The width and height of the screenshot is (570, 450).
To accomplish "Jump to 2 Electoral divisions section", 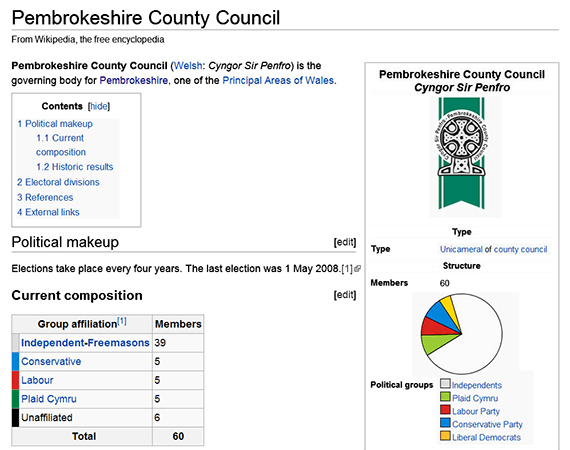I will [x=58, y=182].
